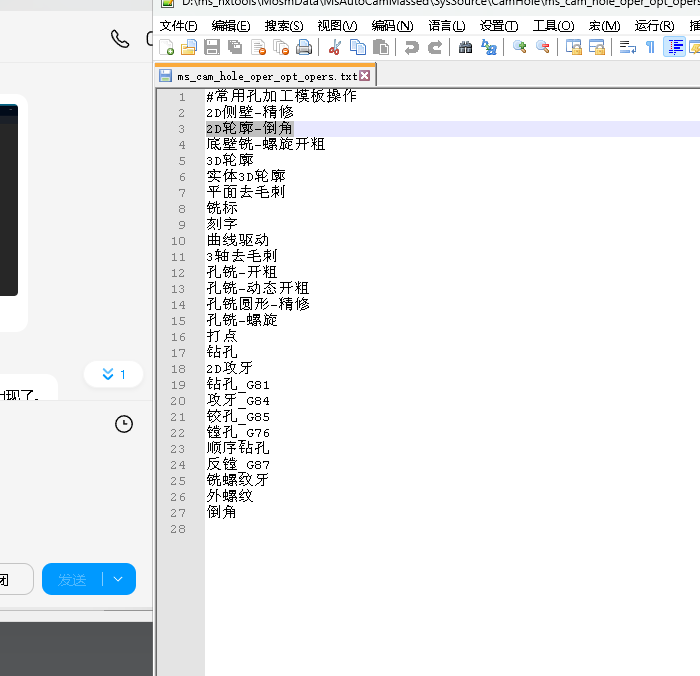
Task: Click the line 反镗_G87
Action: [238, 464]
